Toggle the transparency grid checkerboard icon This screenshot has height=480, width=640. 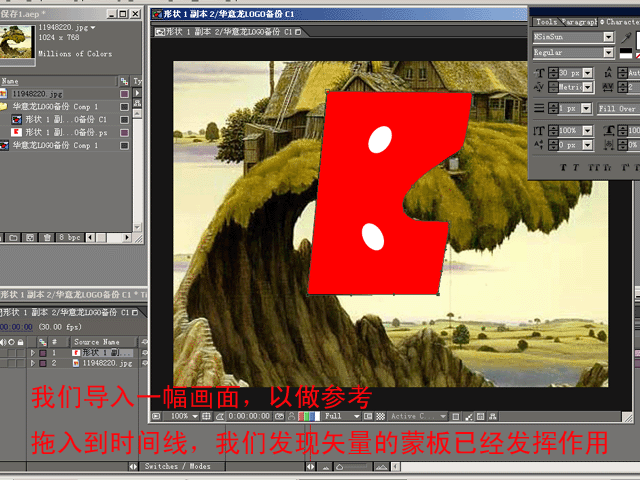380,416
